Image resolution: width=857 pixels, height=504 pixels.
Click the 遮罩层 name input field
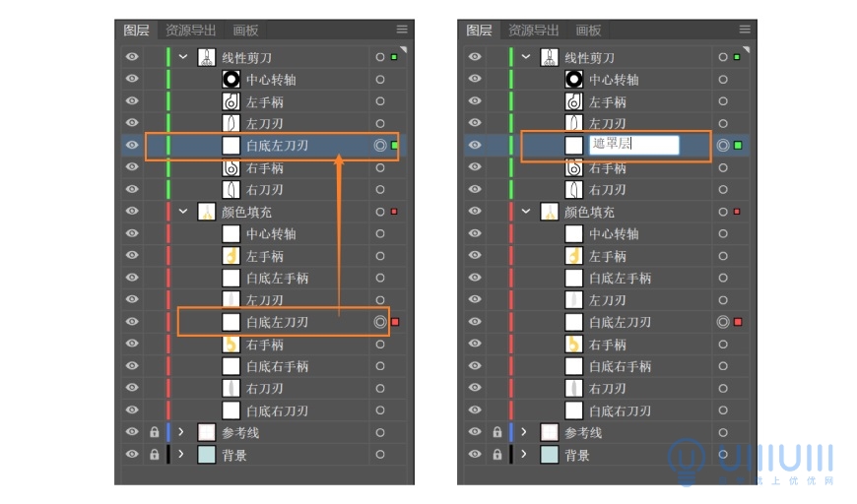pos(634,145)
